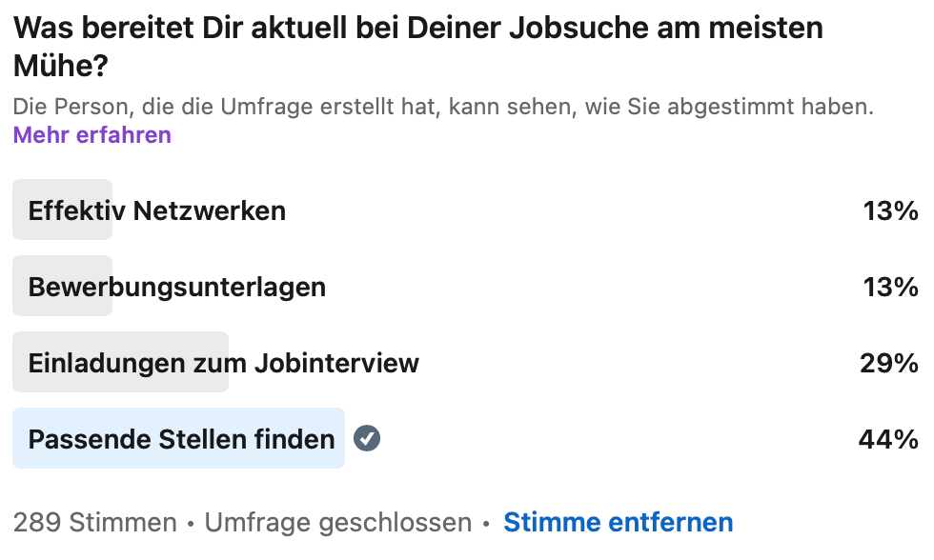Open the 'Mehr erfahren' link
This screenshot has height=560, width=934.
coord(91,134)
